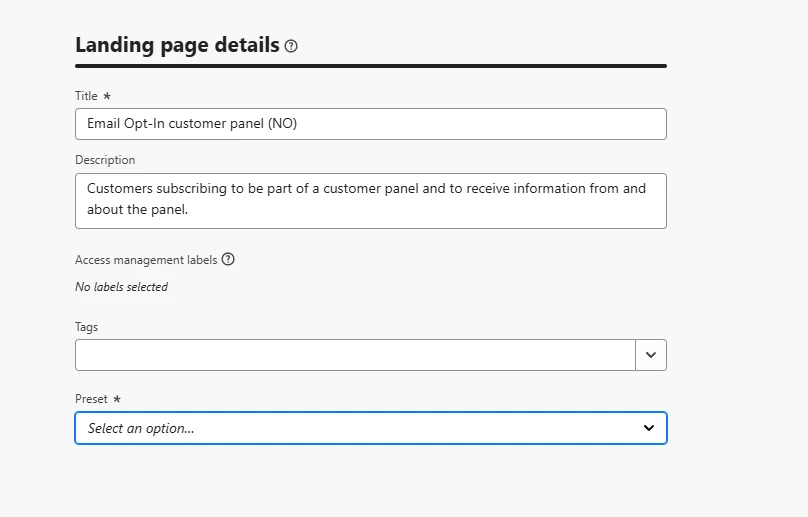The width and height of the screenshot is (808, 517).
Task: Open the Preset 'Select an option...' dropdown
Action: click(371, 428)
